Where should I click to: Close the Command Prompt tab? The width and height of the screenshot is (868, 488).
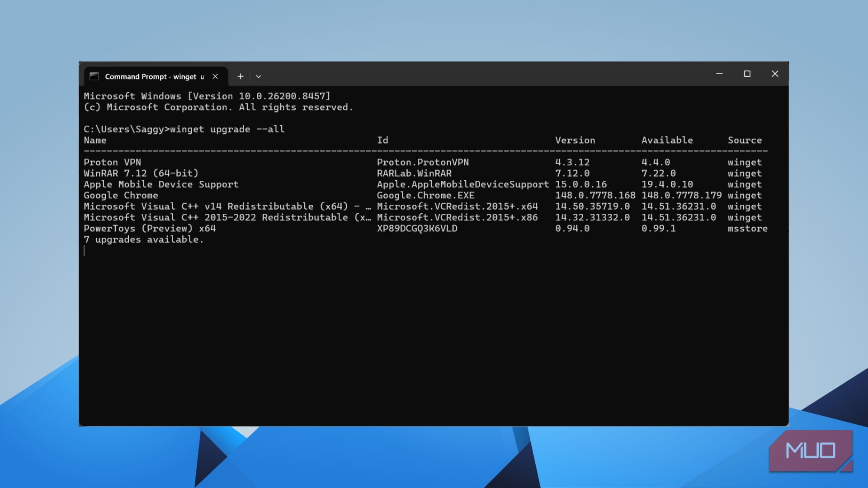[216, 76]
